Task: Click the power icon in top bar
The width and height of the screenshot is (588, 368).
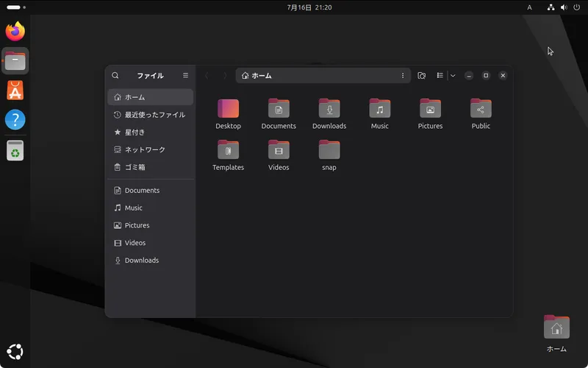Action: point(577,7)
